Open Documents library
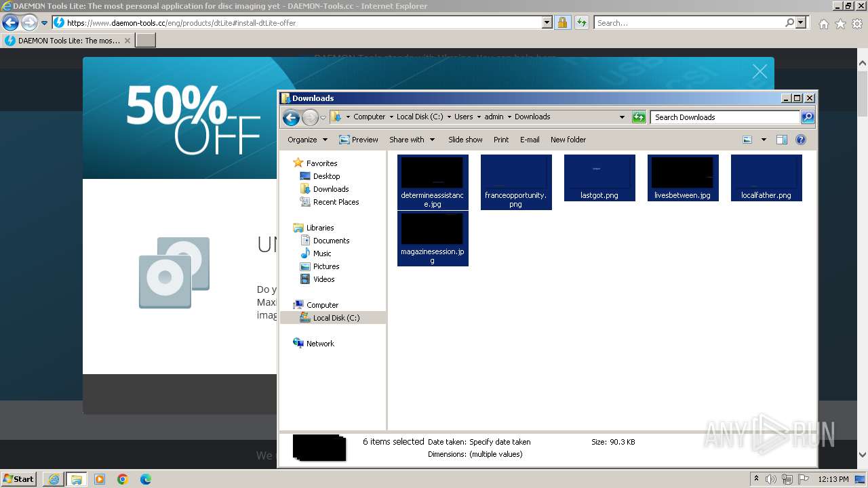This screenshot has width=868, height=488. point(331,241)
